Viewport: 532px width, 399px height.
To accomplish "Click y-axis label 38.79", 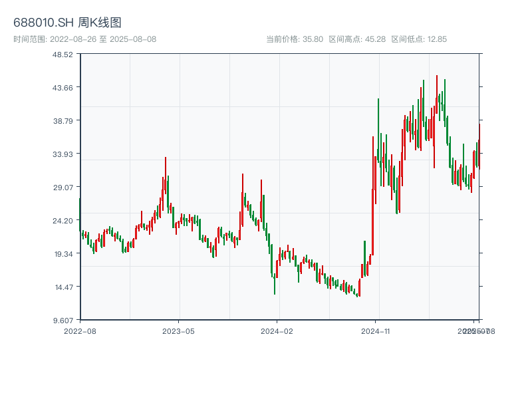I will point(63,121).
